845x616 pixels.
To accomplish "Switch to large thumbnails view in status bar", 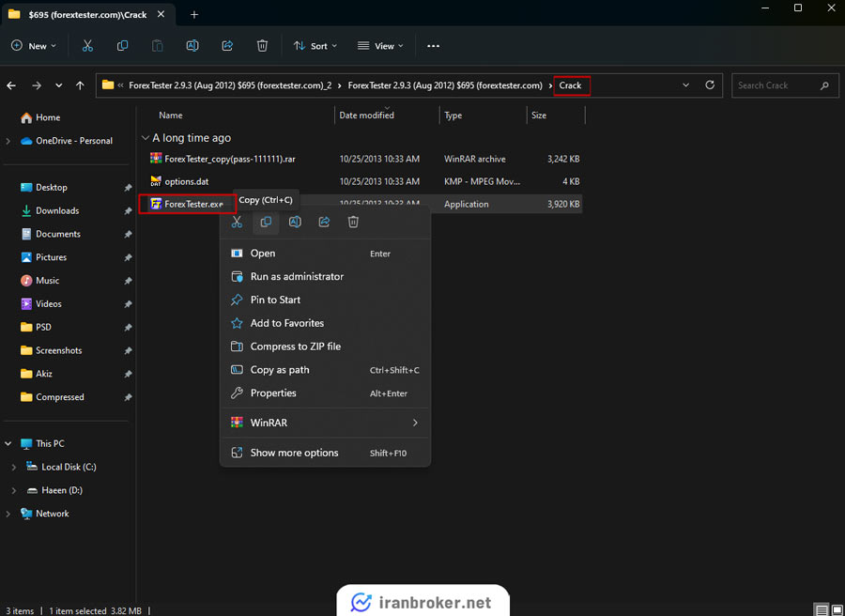I will click(x=837, y=610).
